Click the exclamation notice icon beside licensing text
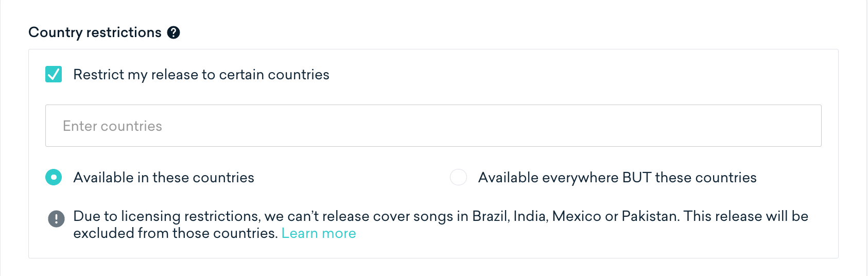868x276 pixels. [x=56, y=219]
